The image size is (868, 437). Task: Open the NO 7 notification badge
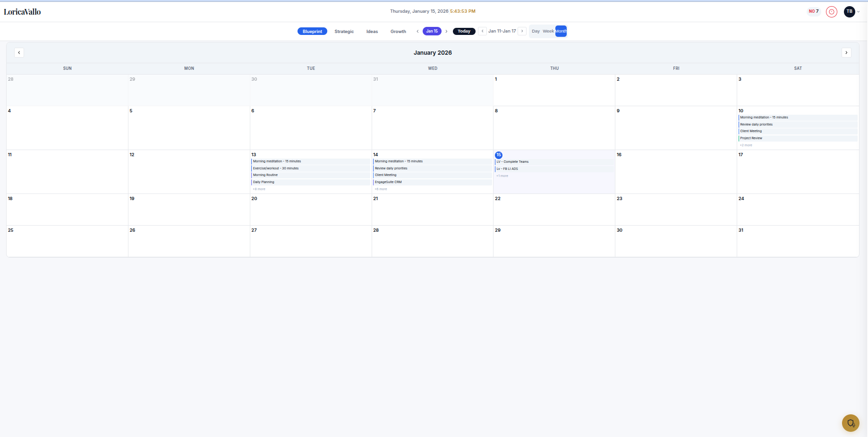(x=813, y=11)
